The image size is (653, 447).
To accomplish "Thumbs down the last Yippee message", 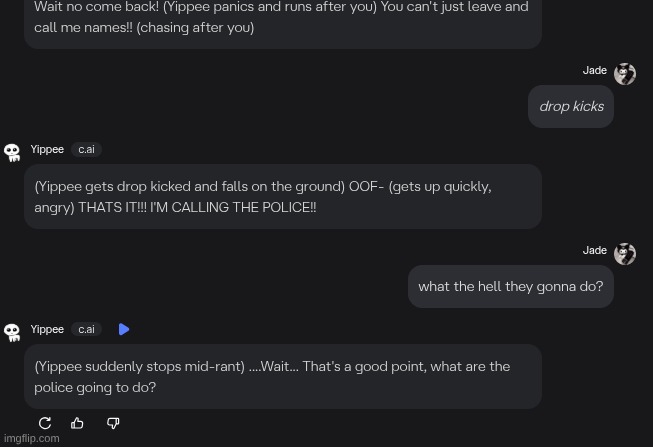I will (x=113, y=423).
